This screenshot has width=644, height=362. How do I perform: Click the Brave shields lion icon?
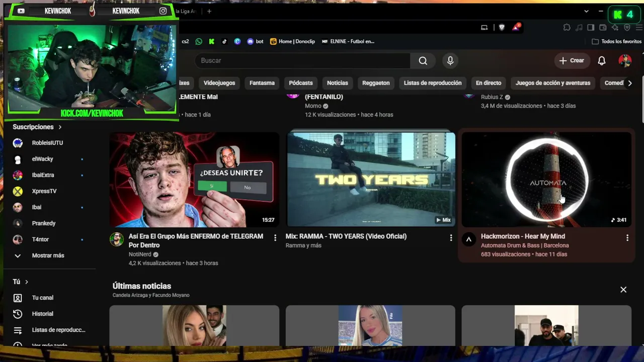502,27
